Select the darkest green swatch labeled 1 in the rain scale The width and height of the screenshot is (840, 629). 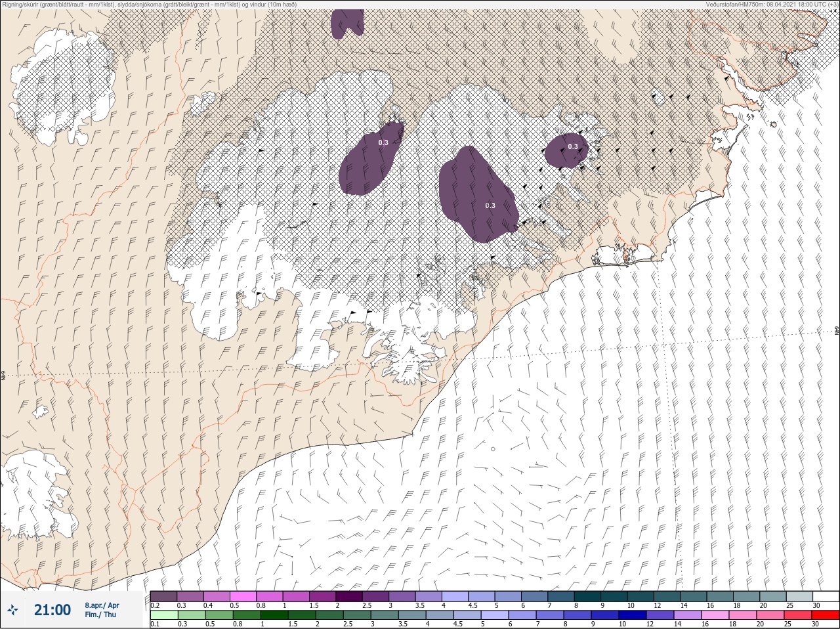pyautogui.click(x=274, y=615)
